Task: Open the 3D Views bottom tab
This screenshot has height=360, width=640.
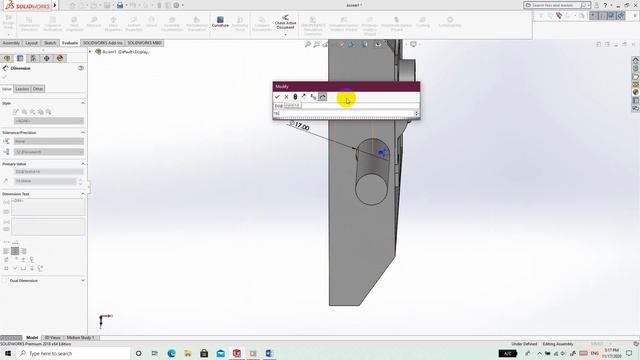Action: (53, 338)
